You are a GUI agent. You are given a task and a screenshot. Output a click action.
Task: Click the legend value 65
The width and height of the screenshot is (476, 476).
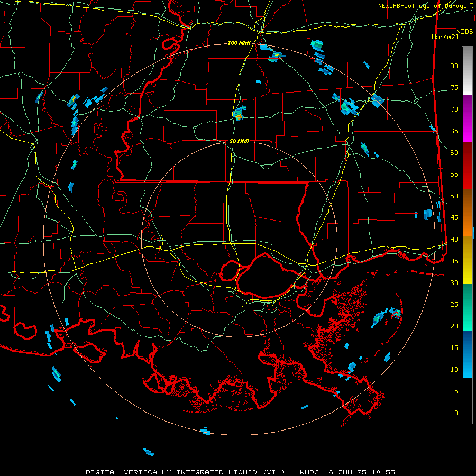tap(454, 131)
